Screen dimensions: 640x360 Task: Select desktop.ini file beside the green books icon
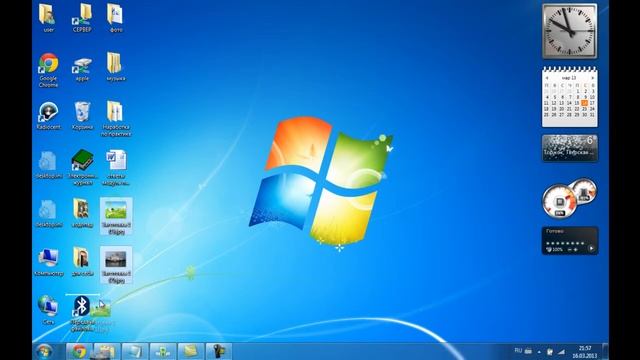(48, 164)
